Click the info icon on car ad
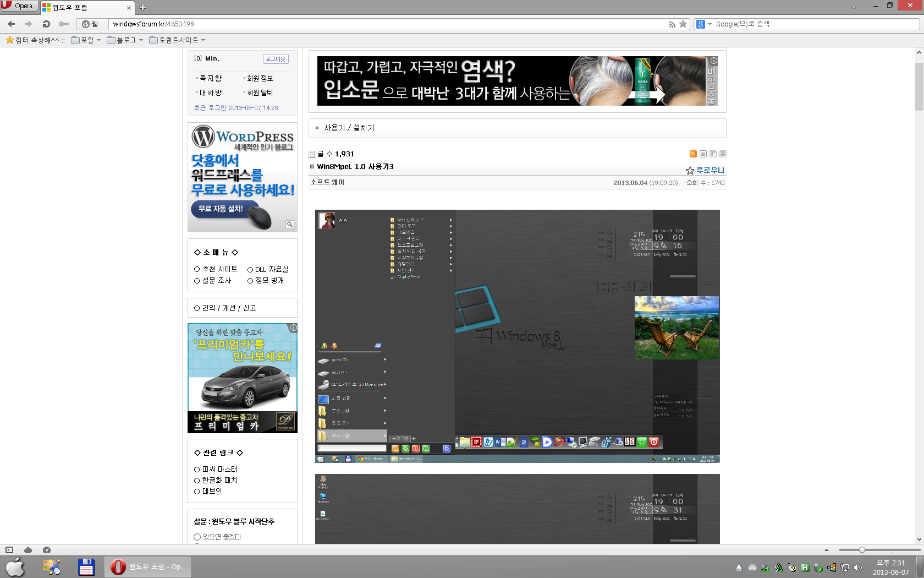Screen dimensions: 924x578 pos(294,328)
